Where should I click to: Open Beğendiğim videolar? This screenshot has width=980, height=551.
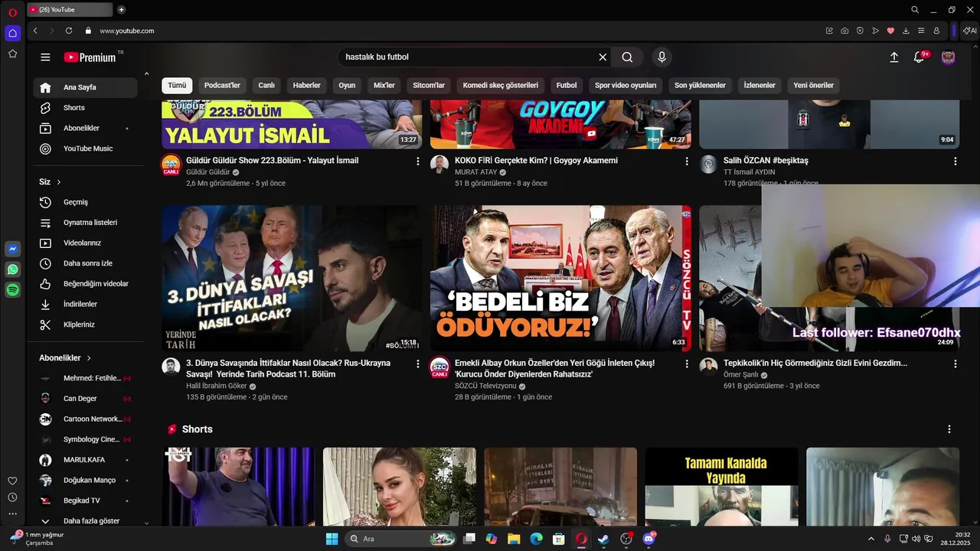[x=85, y=284]
